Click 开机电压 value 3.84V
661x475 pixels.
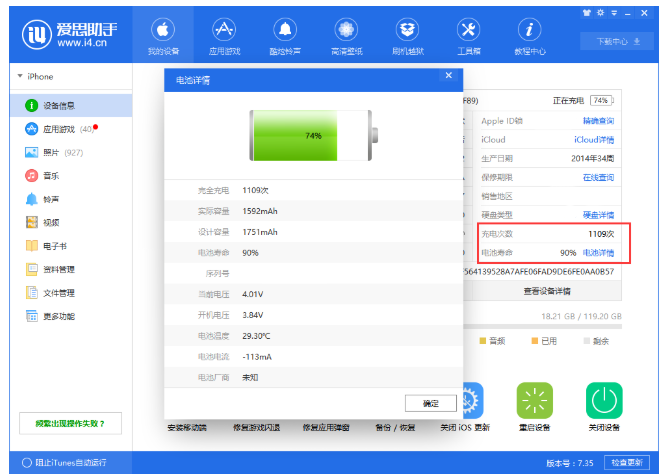(x=253, y=315)
